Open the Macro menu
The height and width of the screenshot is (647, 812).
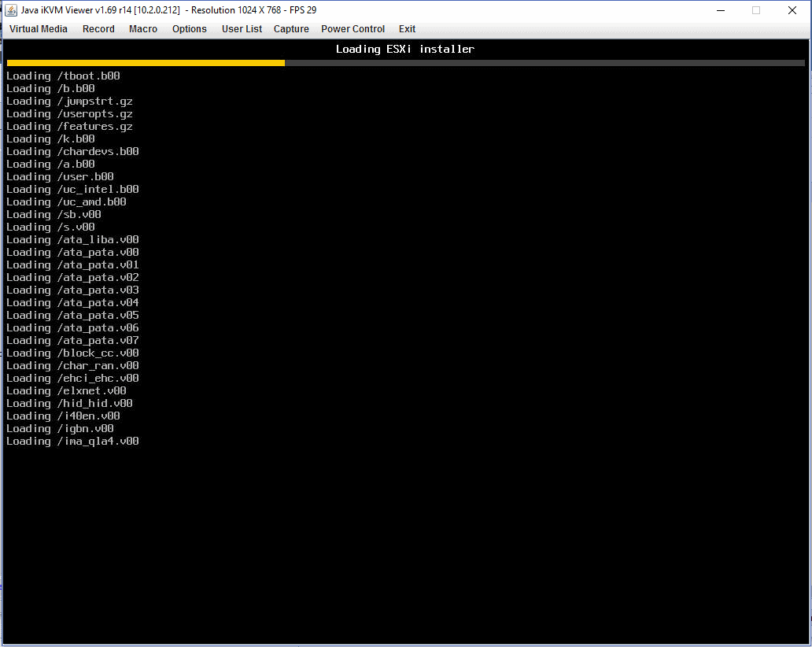[143, 29]
